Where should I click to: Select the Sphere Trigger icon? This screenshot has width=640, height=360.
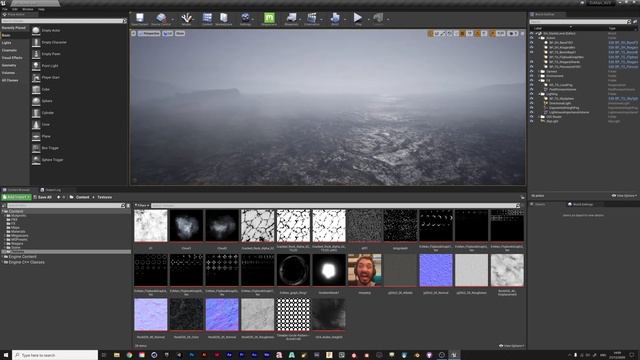point(36,160)
